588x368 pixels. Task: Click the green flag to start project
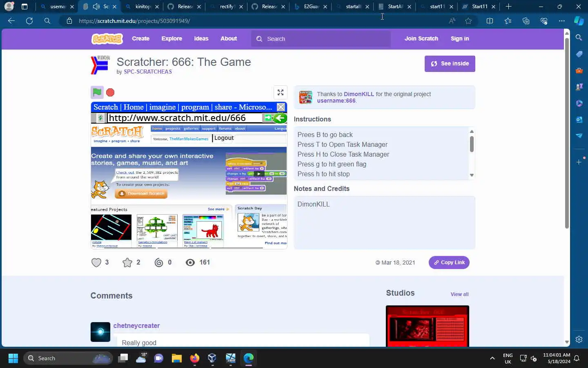(x=97, y=92)
